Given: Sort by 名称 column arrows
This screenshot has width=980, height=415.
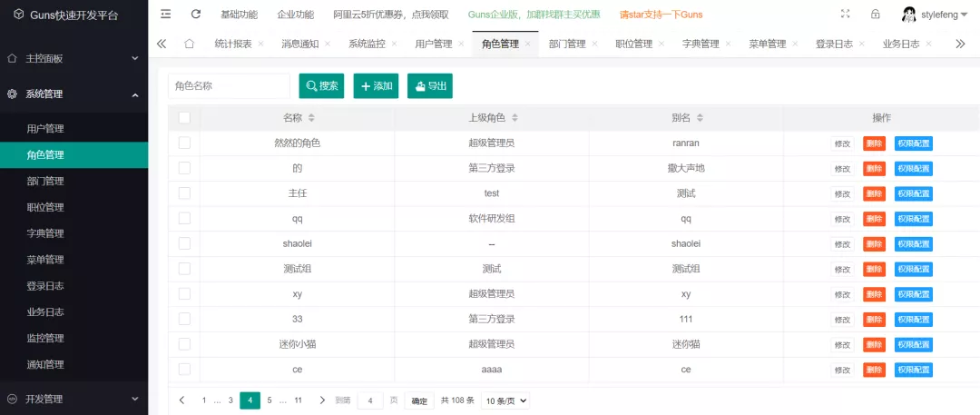Looking at the screenshot, I should coord(311,118).
